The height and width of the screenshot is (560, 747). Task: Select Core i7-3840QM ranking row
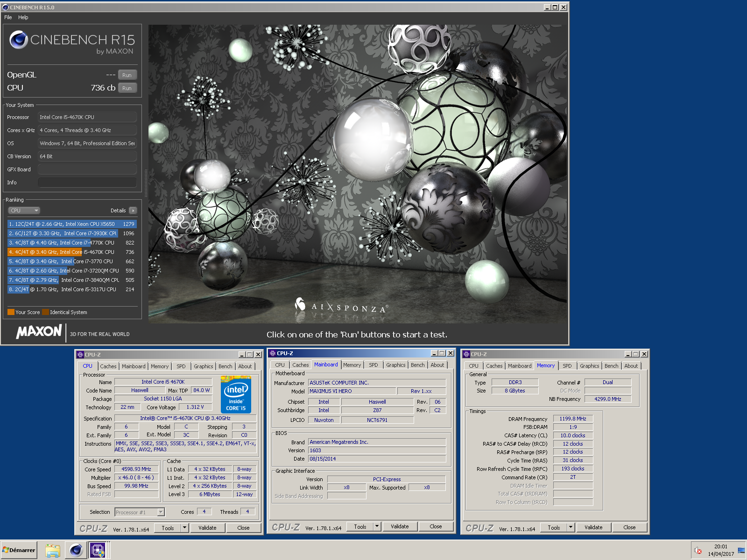point(72,280)
